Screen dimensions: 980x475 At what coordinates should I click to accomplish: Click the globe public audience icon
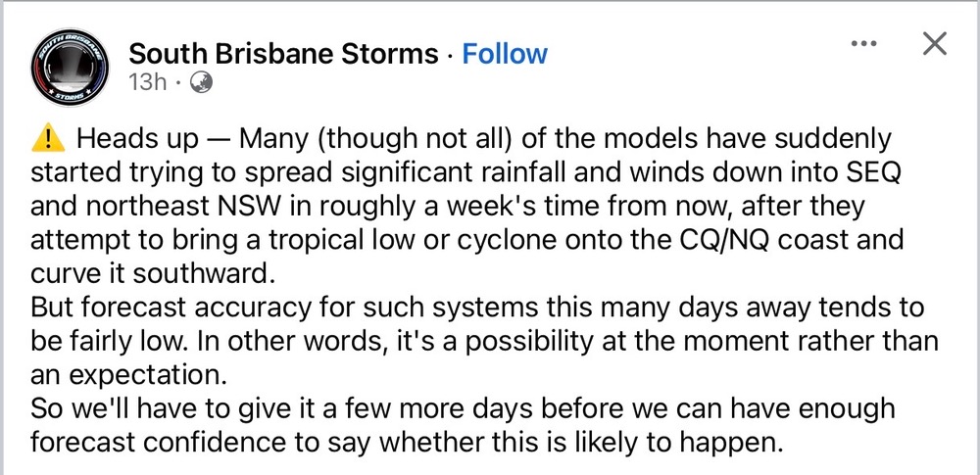(x=202, y=82)
